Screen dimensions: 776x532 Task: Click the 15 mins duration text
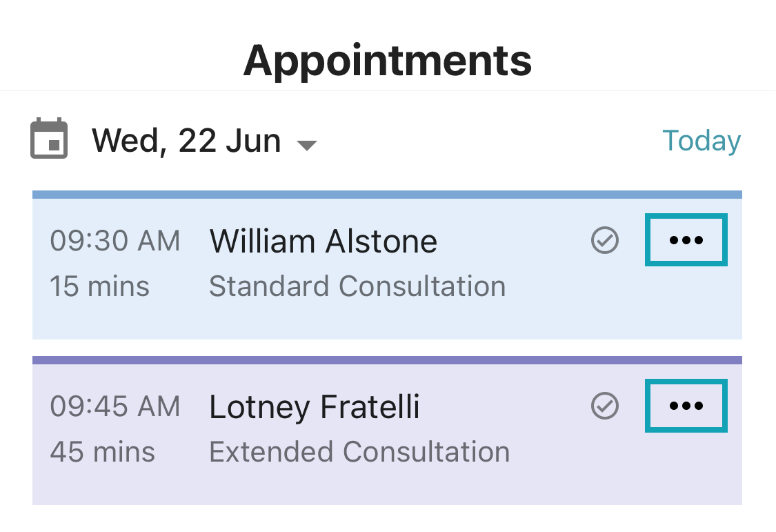click(x=99, y=286)
